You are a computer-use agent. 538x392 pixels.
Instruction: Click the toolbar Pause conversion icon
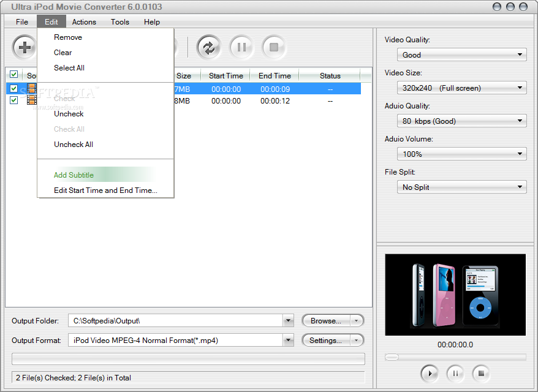point(241,47)
